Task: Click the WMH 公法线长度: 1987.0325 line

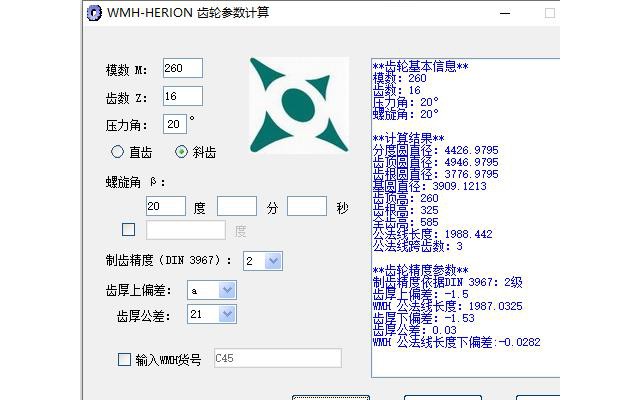Action: pos(447,306)
